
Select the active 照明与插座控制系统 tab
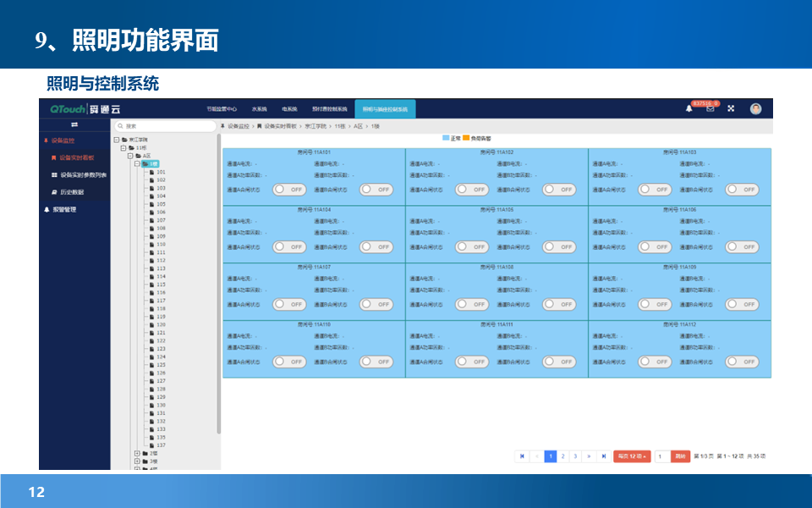pos(386,109)
